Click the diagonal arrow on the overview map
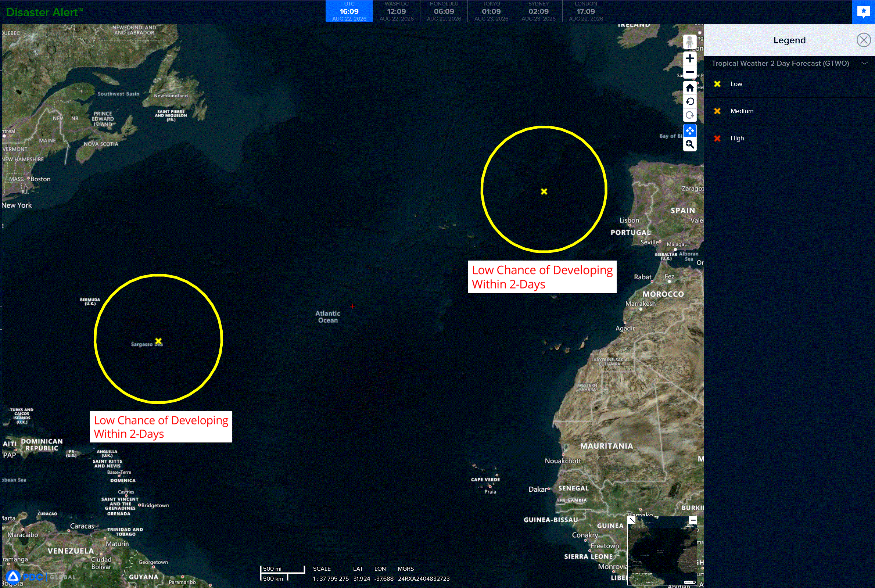875x588 pixels. click(x=632, y=520)
